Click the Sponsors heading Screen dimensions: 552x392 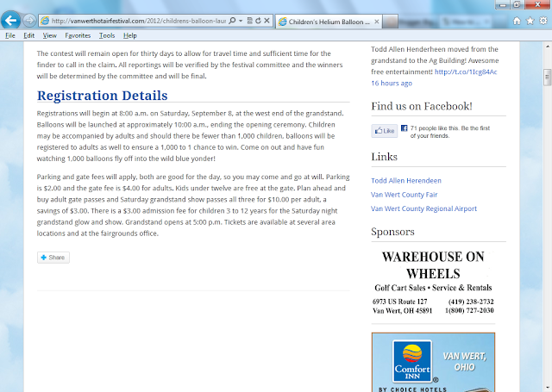click(392, 232)
